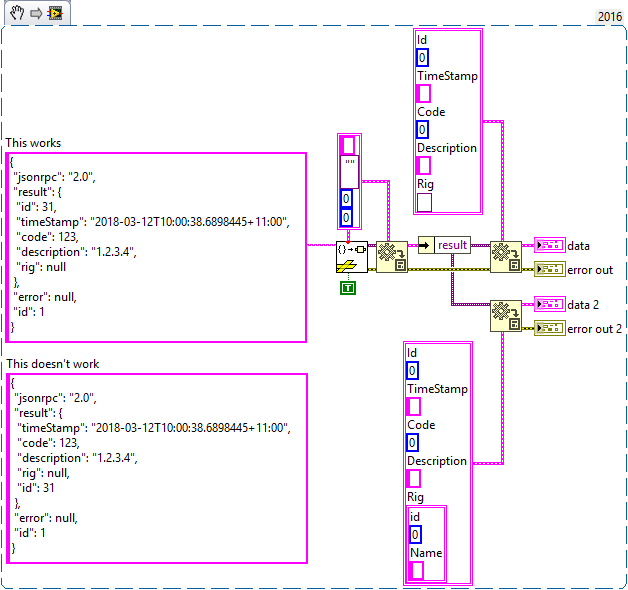The height and width of the screenshot is (590, 628).
Task: Click the LabVIEW VI icon in snippet tab
Action: click(x=54, y=12)
